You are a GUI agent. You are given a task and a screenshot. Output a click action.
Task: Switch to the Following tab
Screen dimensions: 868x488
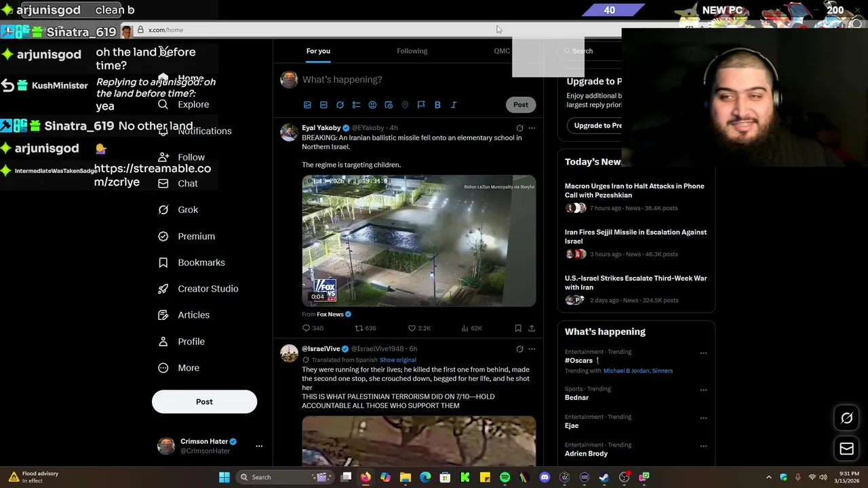point(412,51)
